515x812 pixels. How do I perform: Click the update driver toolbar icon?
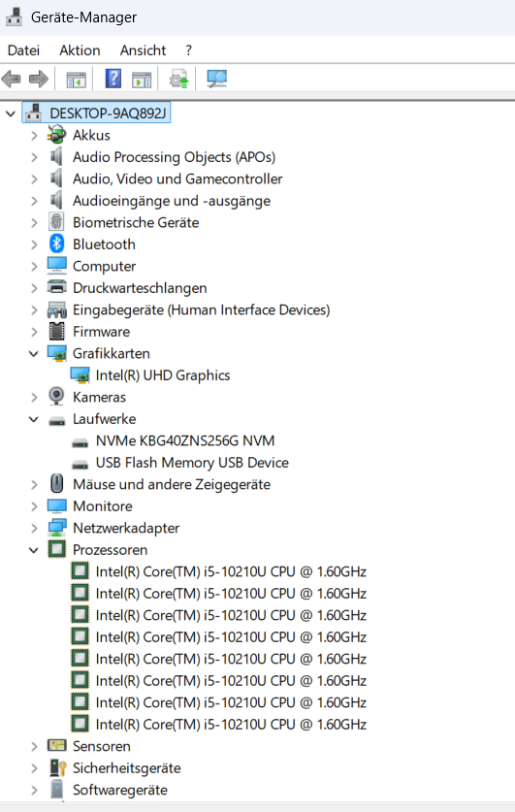(179, 80)
